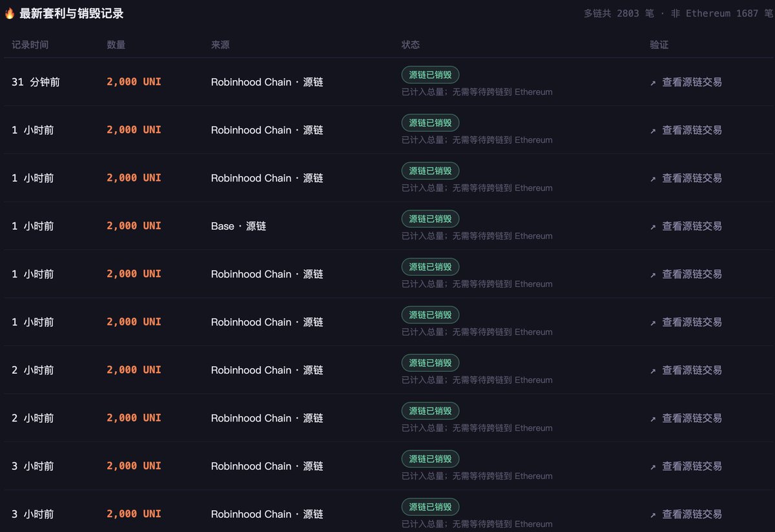Click the 数量 column header

(116, 45)
